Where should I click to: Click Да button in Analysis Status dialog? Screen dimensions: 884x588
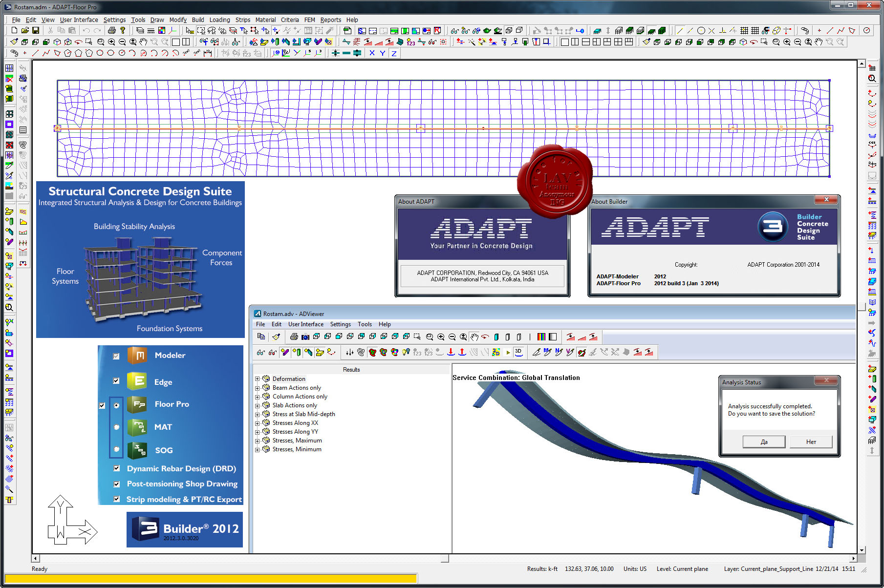click(x=764, y=441)
